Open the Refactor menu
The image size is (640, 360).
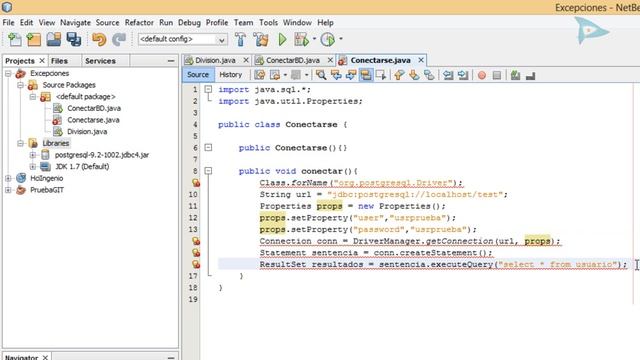[x=139, y=22]
